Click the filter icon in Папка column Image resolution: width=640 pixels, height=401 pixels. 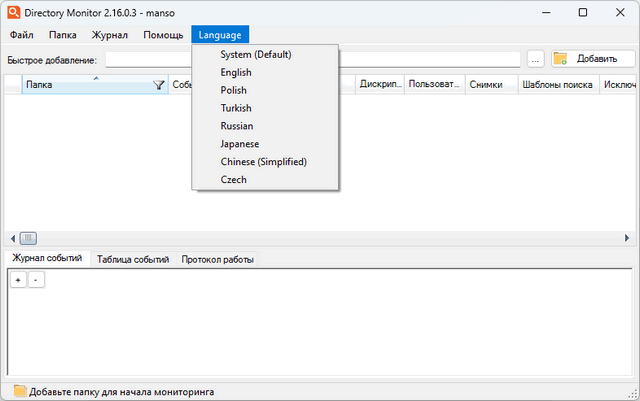click(x=158, y=85)
